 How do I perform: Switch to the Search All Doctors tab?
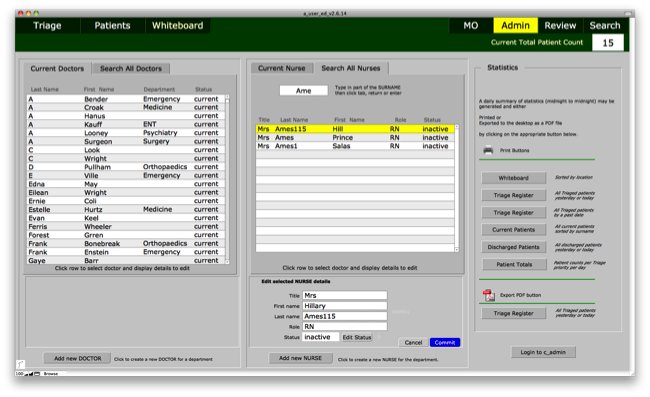coord(131,69)
